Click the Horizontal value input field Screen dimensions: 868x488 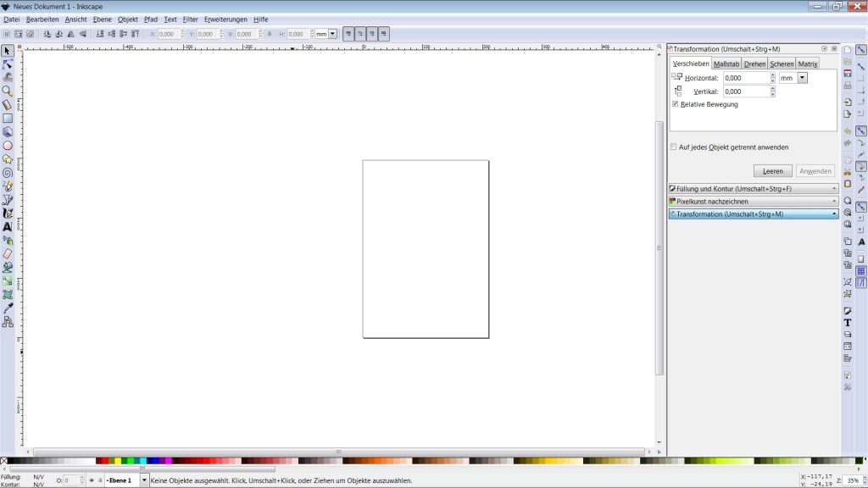coord(746,77)
